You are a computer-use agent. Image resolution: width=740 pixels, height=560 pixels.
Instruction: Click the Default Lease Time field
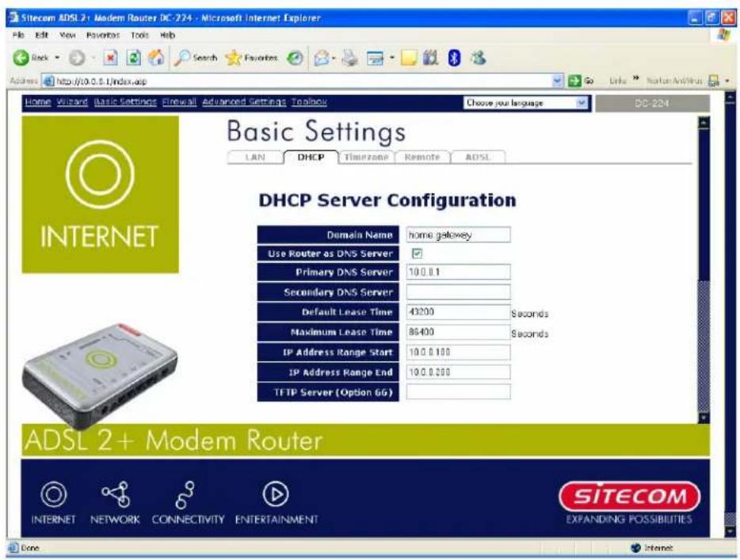point(458,312)
